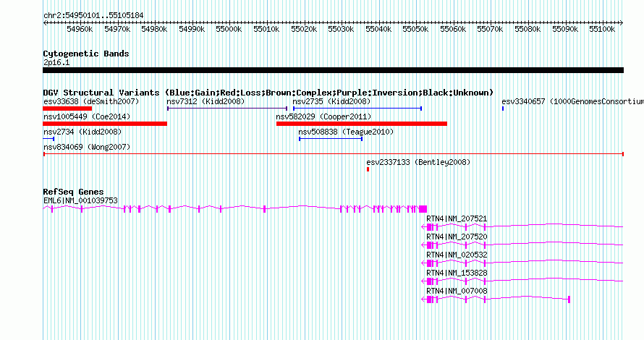
Task: Click the 54980k ruler tick label
Action: (154, 29)
